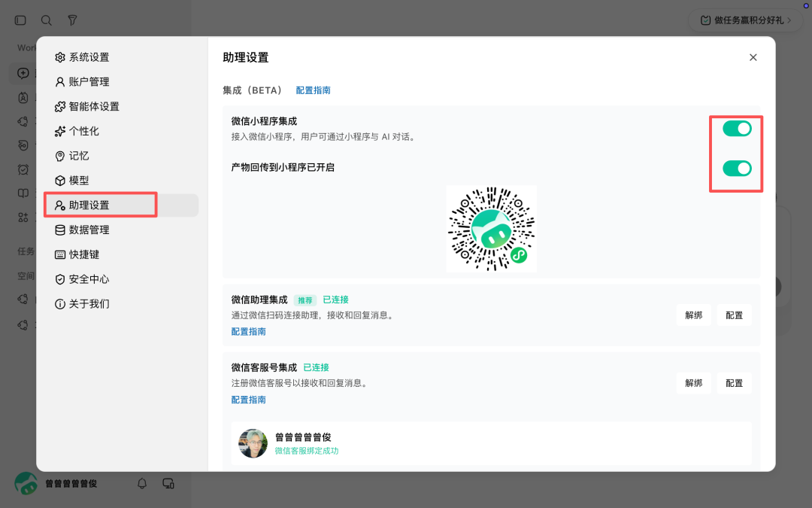Click the 微信客服 profile avatar photo
This screenshot has height=508, width=812.
[253, 443]
